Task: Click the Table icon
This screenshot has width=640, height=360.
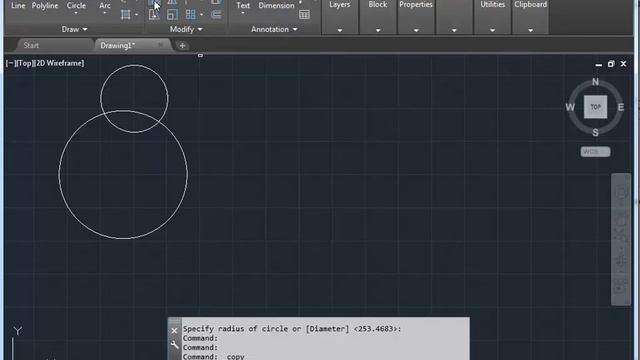Action: click(304, 15)
